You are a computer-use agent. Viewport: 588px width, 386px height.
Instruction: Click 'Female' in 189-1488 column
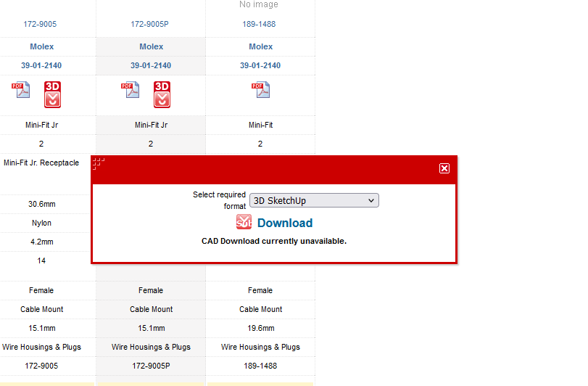click(260, 290)
